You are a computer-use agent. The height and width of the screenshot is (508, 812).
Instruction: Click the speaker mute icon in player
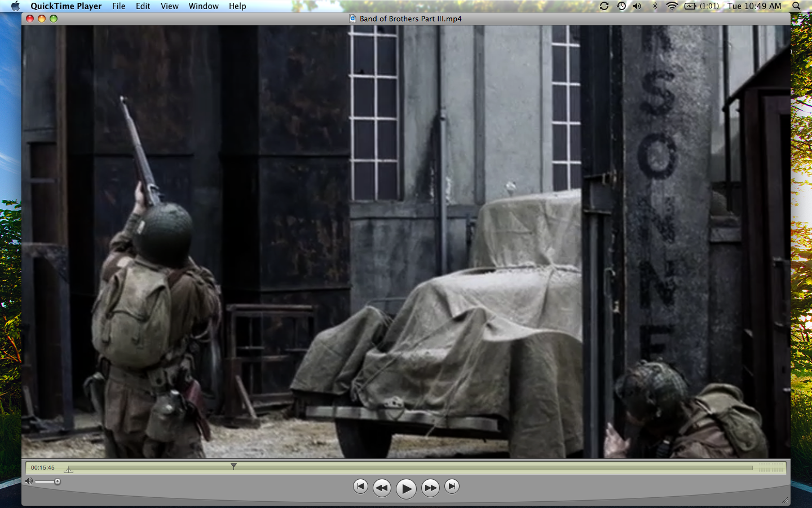pyautogui.click(x=29, y=481)
